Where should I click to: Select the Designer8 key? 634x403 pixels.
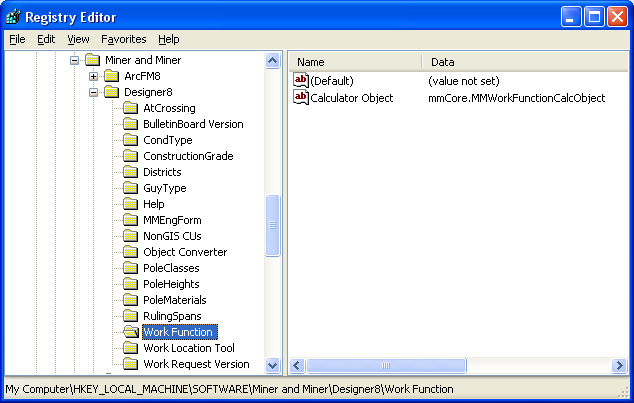click(148, 92)
